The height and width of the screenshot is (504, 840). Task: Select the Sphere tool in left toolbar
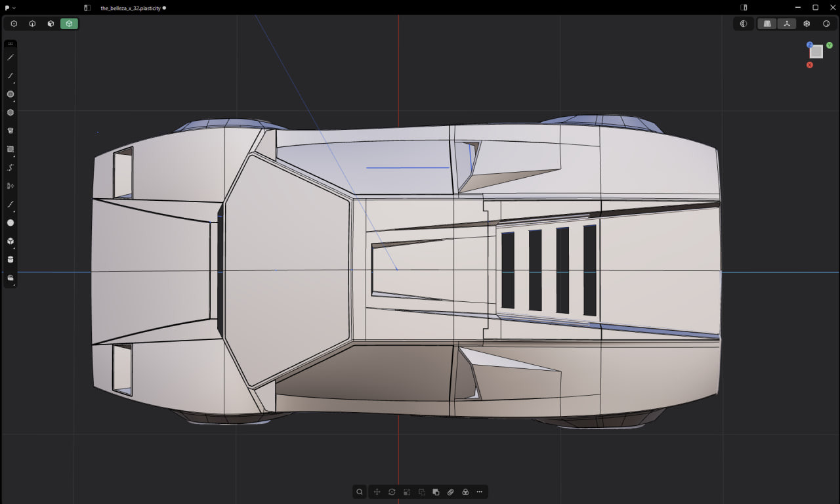10,223
